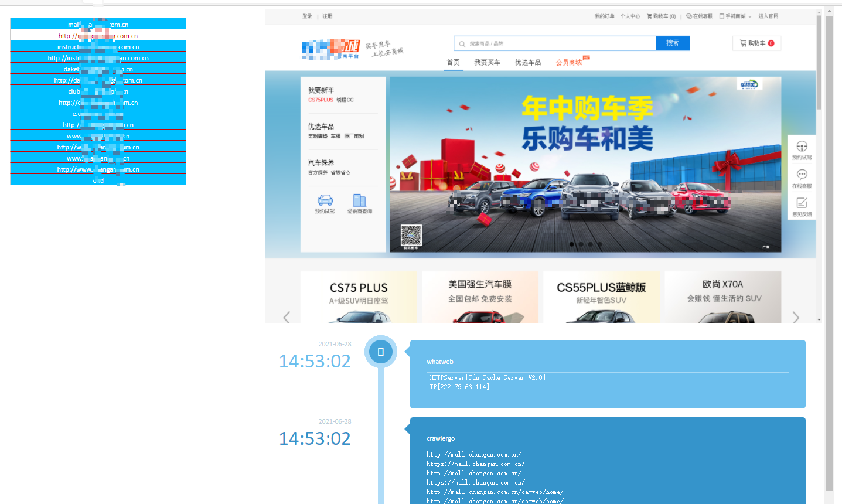Select the domain row starting with 'e.c'
Image resolution: width=842 pixels, height=504 pixels.
98,114
